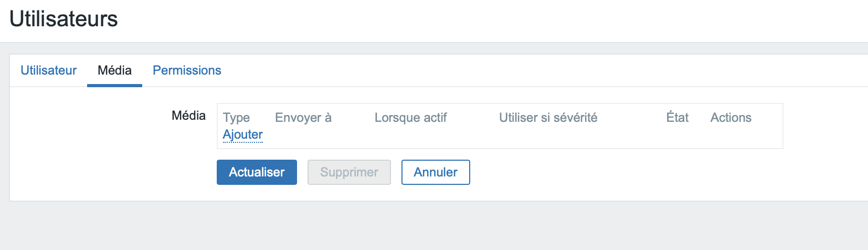Viewport: 868px width, 250px height.
Task: Click the gray page background below the form
Action: (x=420, y=227)
